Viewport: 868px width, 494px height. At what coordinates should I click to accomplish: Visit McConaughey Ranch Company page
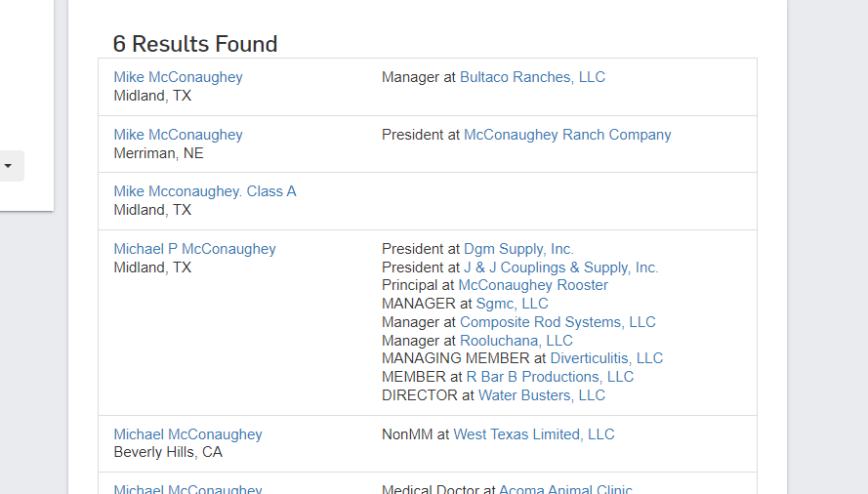[x=567, y=135]
